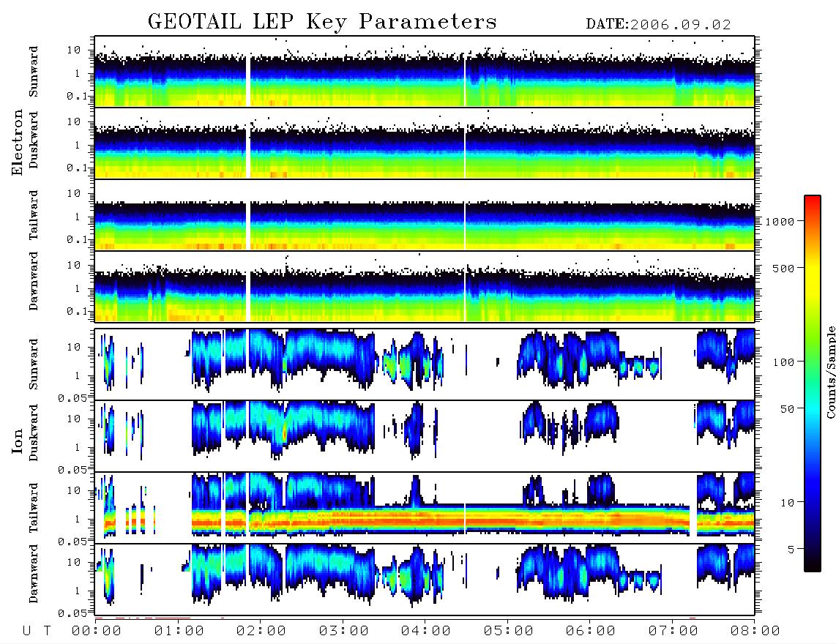Click the "50" colorbar tick value

(788, 409)
